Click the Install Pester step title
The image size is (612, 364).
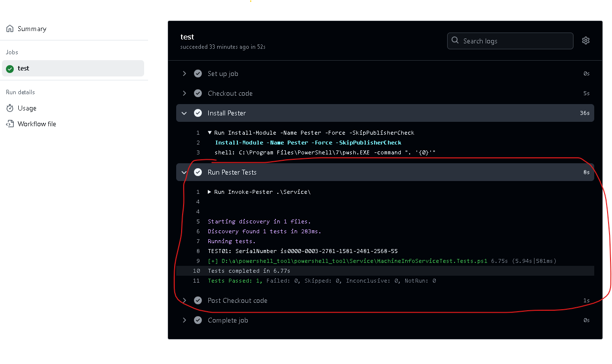(227, 113)
